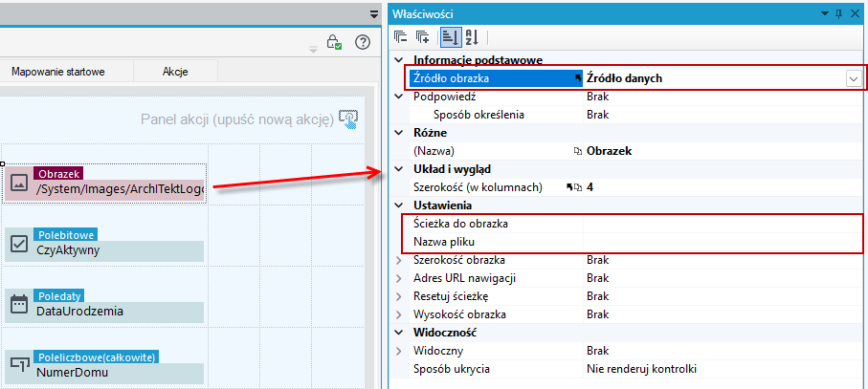Collapse Informacje podstawowe category
868x389 pixels.
[x=398, y=60]
